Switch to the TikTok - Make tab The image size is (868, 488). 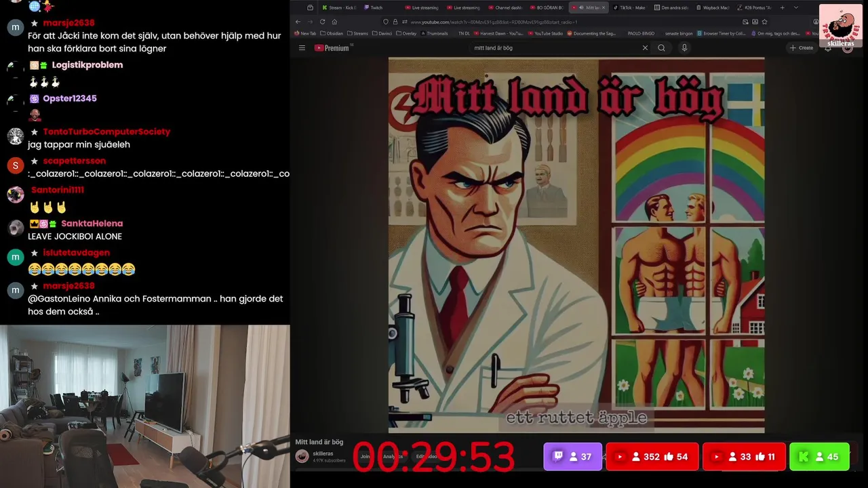point(631,7)
